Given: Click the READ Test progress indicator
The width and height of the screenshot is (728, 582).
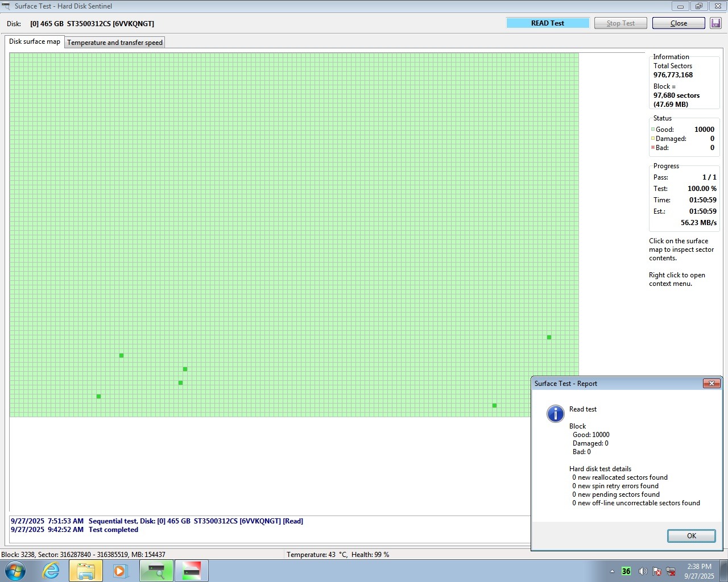Looking at the screenshot, I should pyautogui.click(x=548, y=23).
